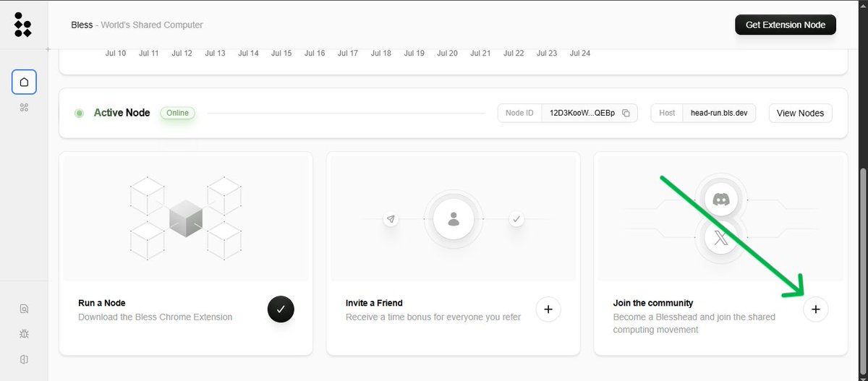This screenshot has height=381, width=868.
Task: Click the Host label
Action: pos(667,113)
